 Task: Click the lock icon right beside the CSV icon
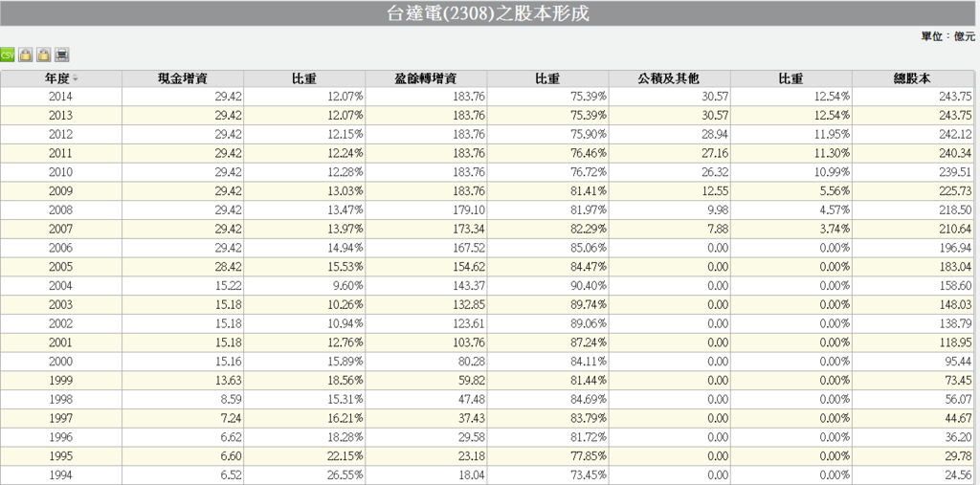point(25,55)
